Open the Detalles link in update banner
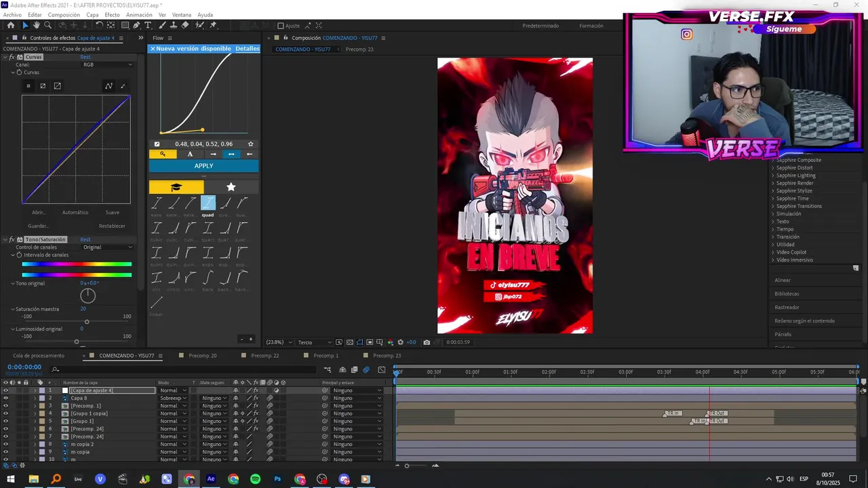The width and height of the screenshot is (868, 488). point(248,49)
